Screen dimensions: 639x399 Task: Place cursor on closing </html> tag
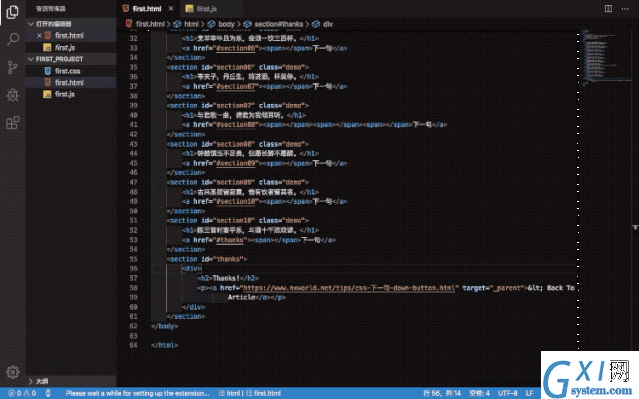tap(165, 345)
